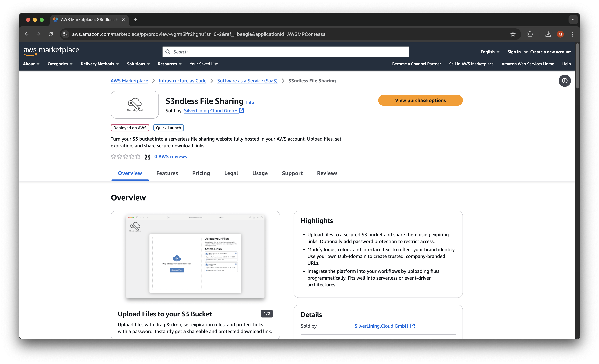Open the English language dropdown
The width and height of the screenshot is (599, 364).
click(x=490, y=52)
